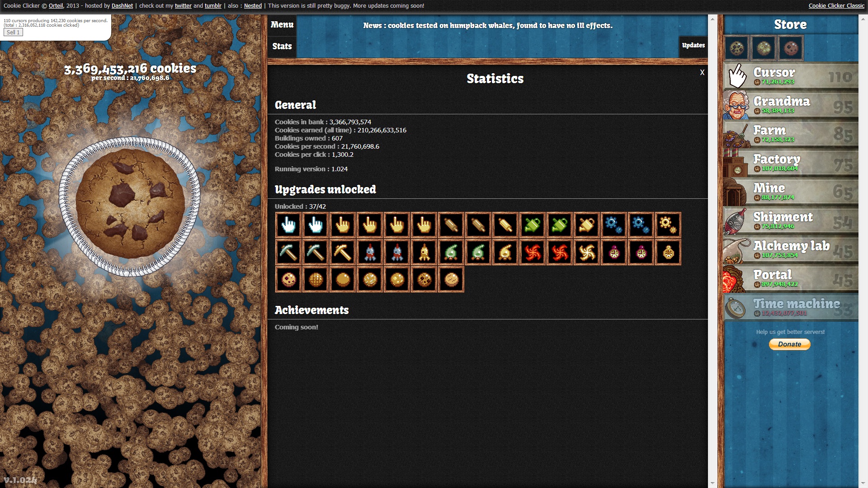Image resolution: width=868 pixels, height=488 pixels.
Task: Click the first pickaxe upgrade icon
Action: (x=288, y=252)
